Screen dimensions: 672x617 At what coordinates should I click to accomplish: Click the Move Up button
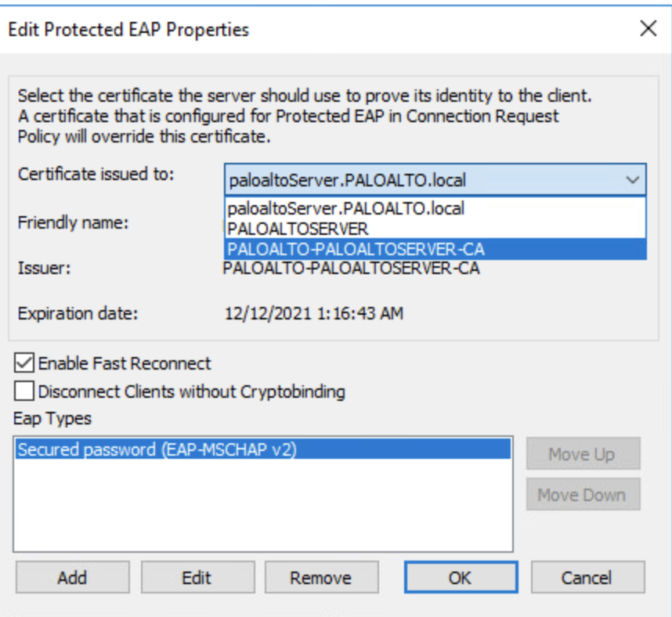point(582,454)
